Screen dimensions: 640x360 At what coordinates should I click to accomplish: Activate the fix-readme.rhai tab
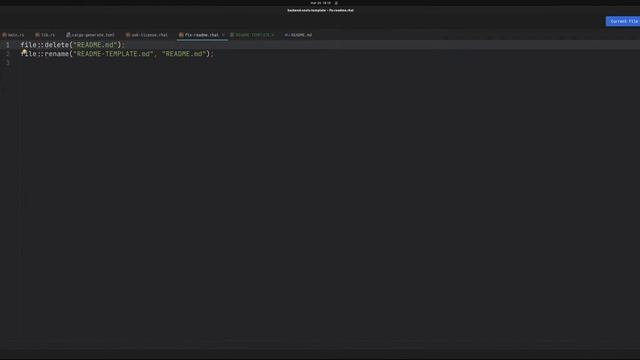pyautogui.click(x=202, y=35)
